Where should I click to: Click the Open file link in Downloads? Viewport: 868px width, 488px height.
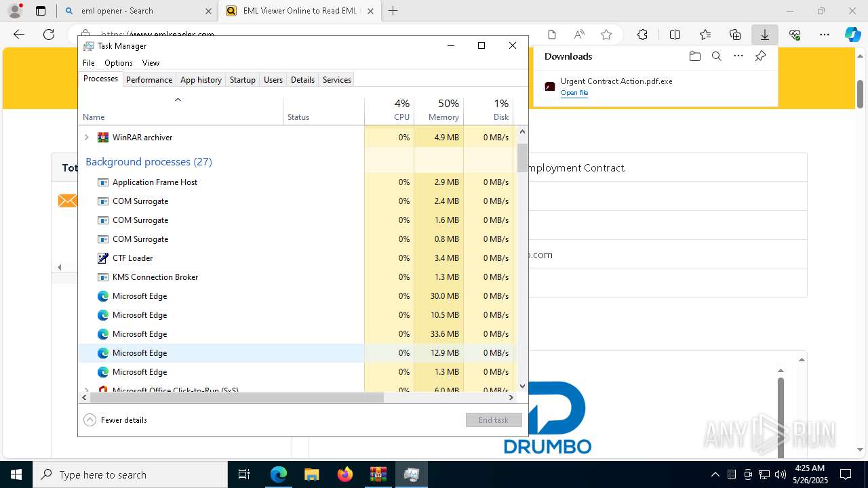(x=574, y=93)
